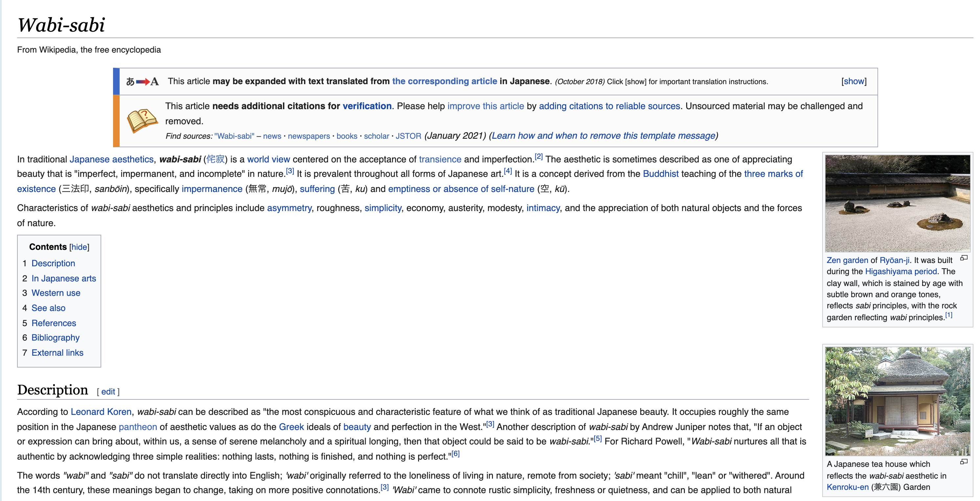Click the Higashiyama period link
Viewport: 980px width, 501px height.
(x=900, y=272)
